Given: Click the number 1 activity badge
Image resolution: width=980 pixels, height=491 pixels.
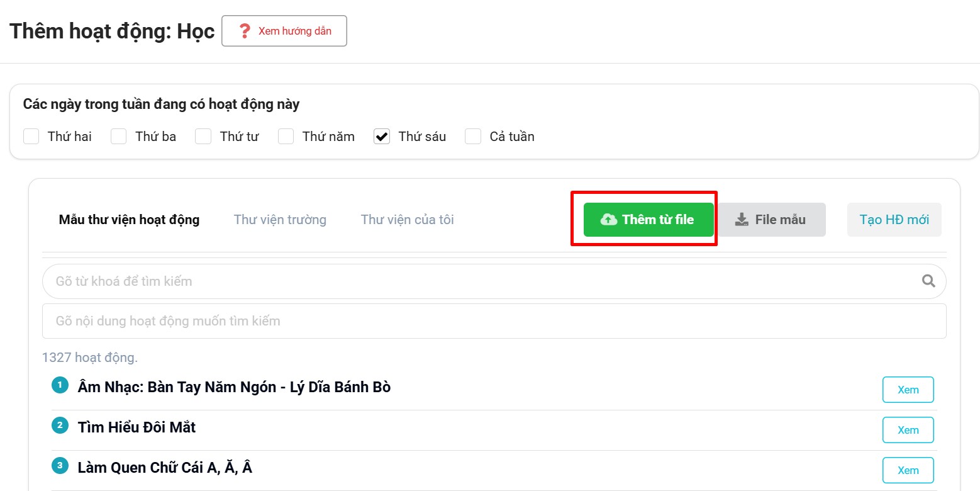Looking at the screenshot, I should click(60, 385).
